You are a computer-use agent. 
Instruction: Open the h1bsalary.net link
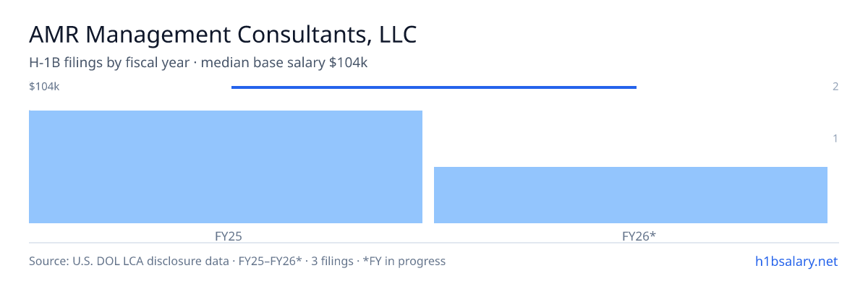[x=796, y=261]
